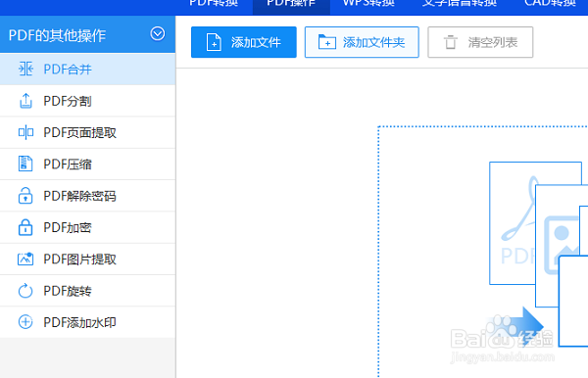Click the 添加文件夹 button

coord(362,42)
